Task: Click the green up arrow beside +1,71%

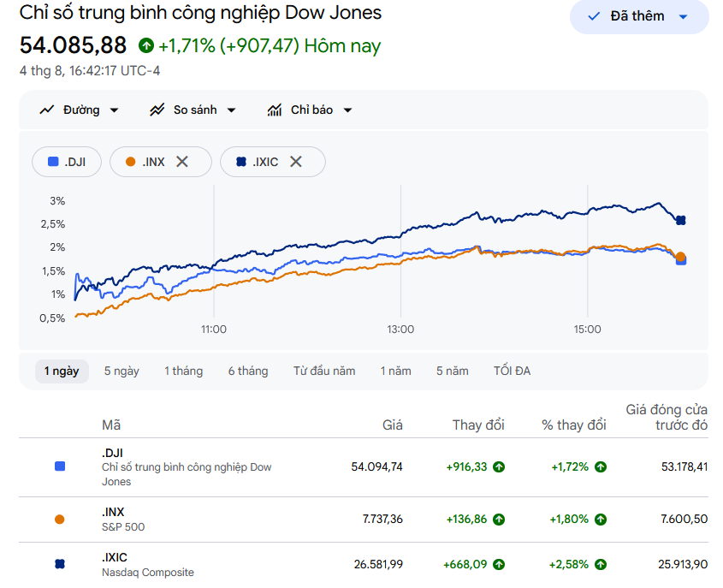Action: pos(146,45)
